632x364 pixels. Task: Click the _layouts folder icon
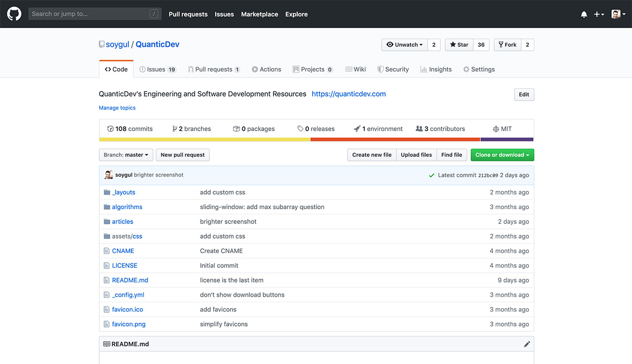tap(107, 192)
